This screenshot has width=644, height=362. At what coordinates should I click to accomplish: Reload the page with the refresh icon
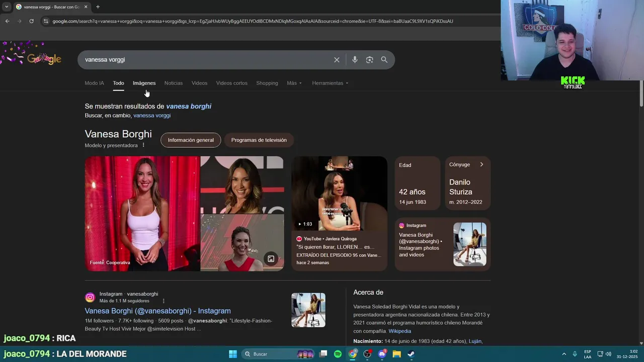(x=31, y=21)
